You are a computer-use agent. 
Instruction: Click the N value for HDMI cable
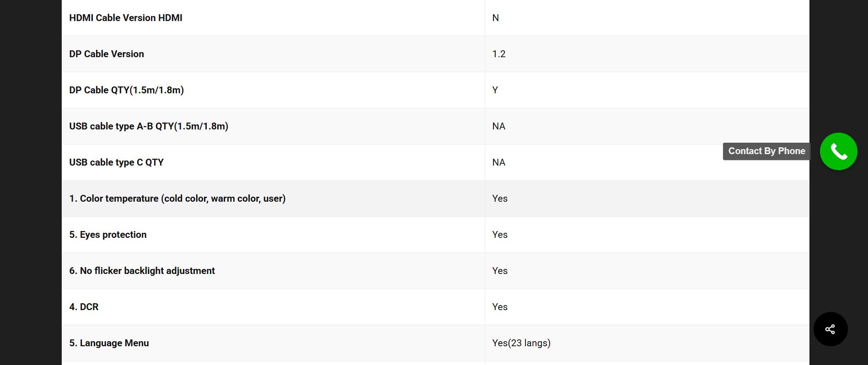[x=496, y=18]
